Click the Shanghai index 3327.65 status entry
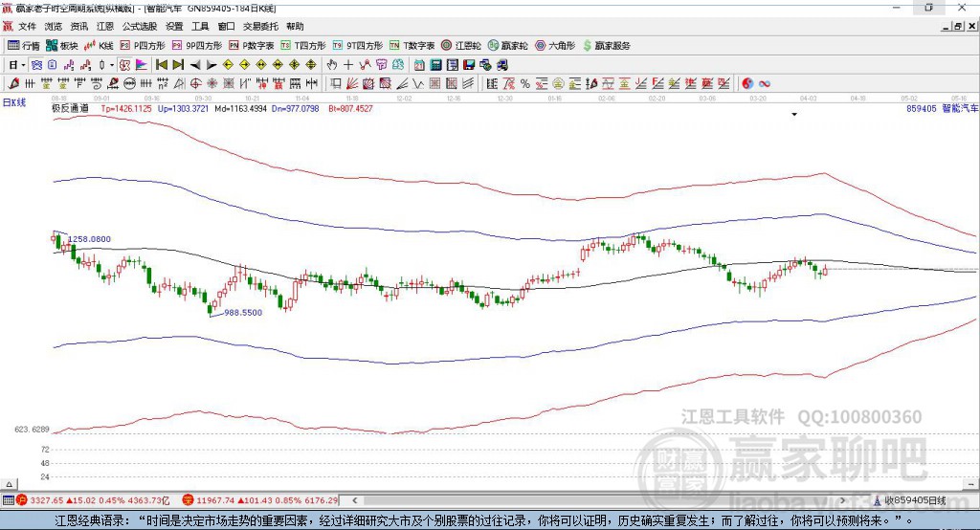Screen dimensions: 980x530 click(93, 500)
